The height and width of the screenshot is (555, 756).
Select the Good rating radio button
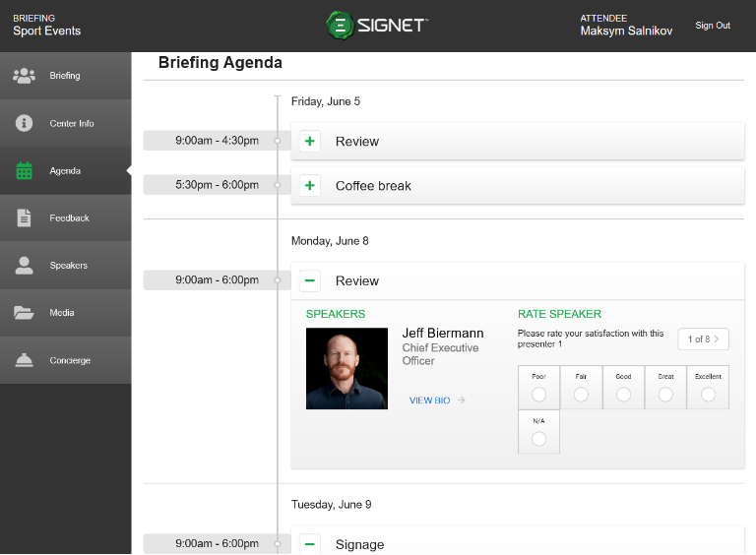tap(623, 395)
